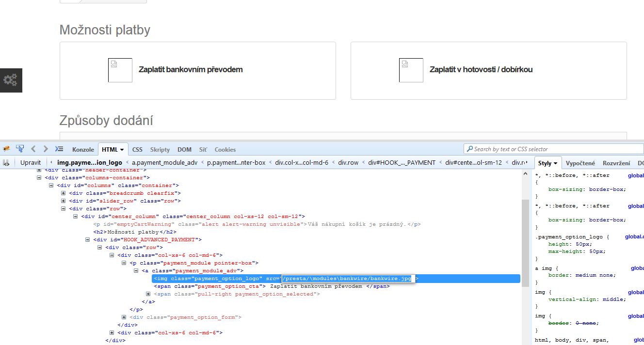644x345 pixels.
Task: Expand the slider_row div node
Action: tap(64, 201)
